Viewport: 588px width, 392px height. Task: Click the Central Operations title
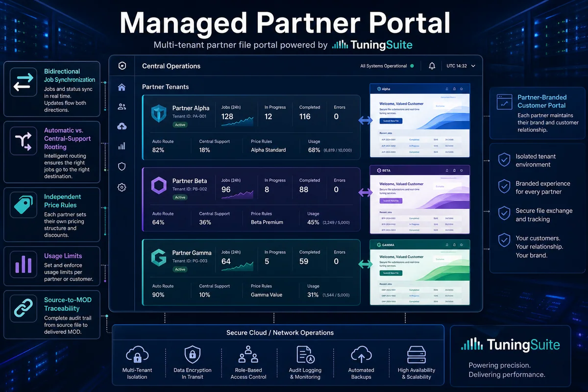pyautogui.click(x=171, y=66)
